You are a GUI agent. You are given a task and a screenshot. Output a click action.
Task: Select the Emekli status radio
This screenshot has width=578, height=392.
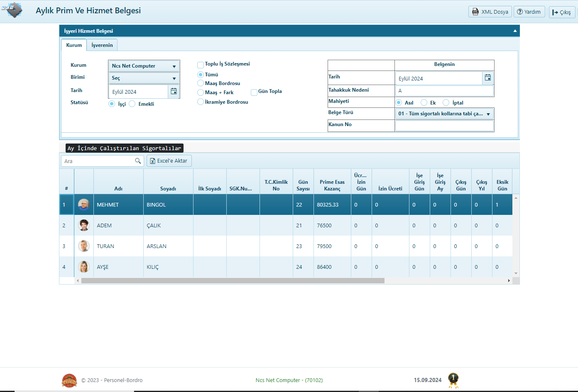(x=132, y=104)
